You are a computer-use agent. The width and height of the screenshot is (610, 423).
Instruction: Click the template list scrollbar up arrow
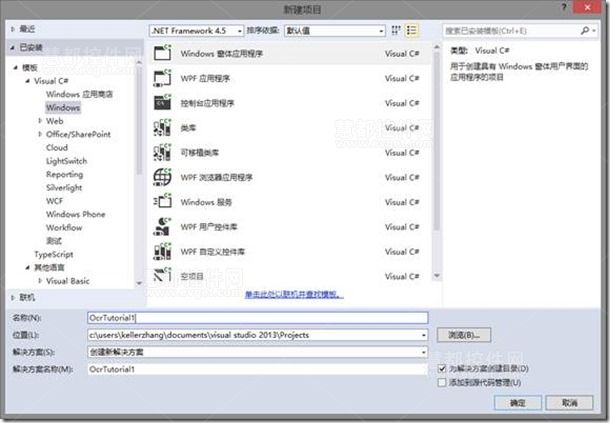pos(437,47)
